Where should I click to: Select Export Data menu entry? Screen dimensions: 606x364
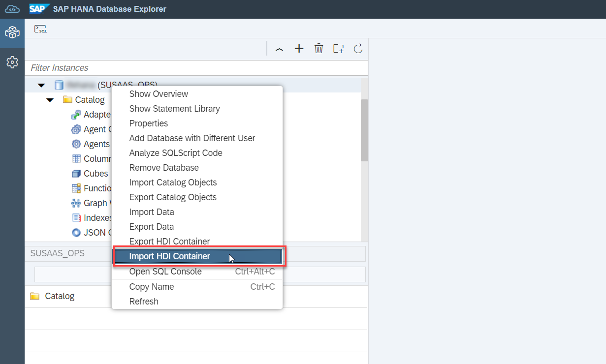point(197,227)
